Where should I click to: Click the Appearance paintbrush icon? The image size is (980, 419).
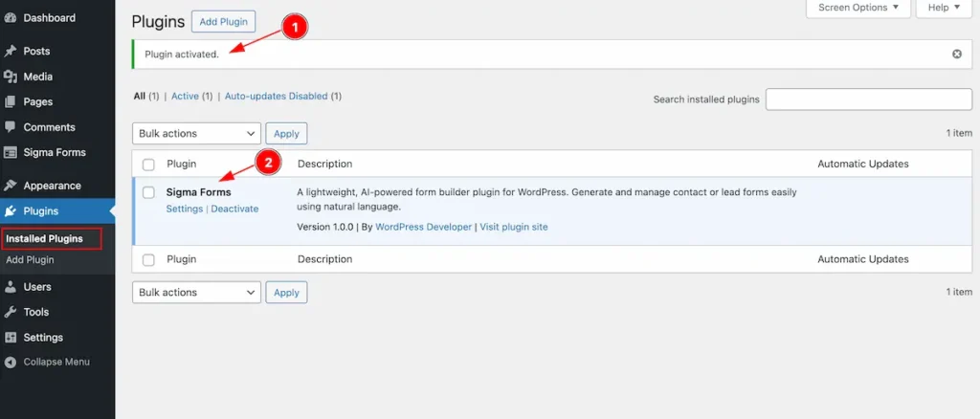pyautogui.click(x=10, y=186)
